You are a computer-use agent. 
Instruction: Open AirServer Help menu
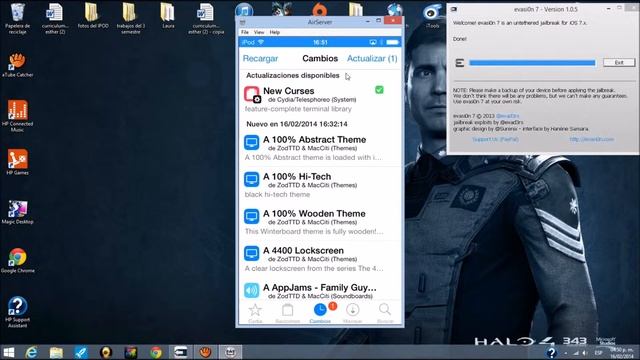point(275,32)
